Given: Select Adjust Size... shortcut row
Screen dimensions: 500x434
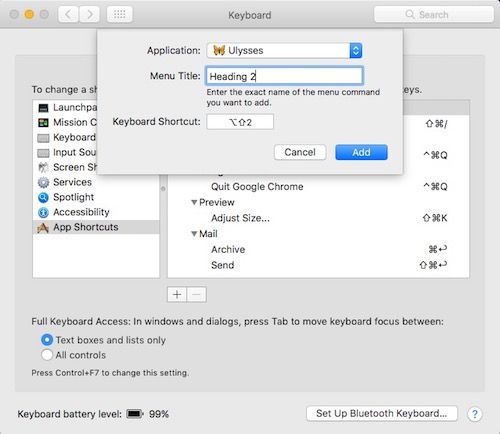Looking at the screenshot, I should tap(318, 218).
